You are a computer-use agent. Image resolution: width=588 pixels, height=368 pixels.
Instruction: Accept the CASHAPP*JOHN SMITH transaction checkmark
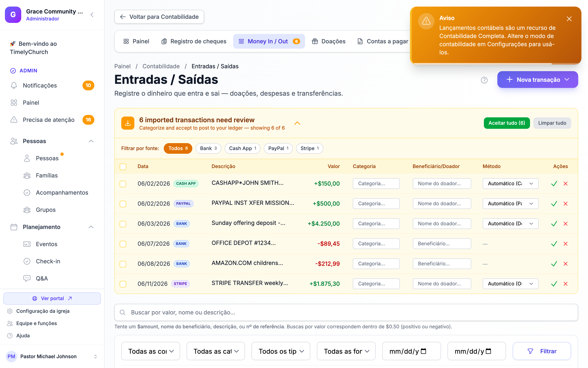554,184
